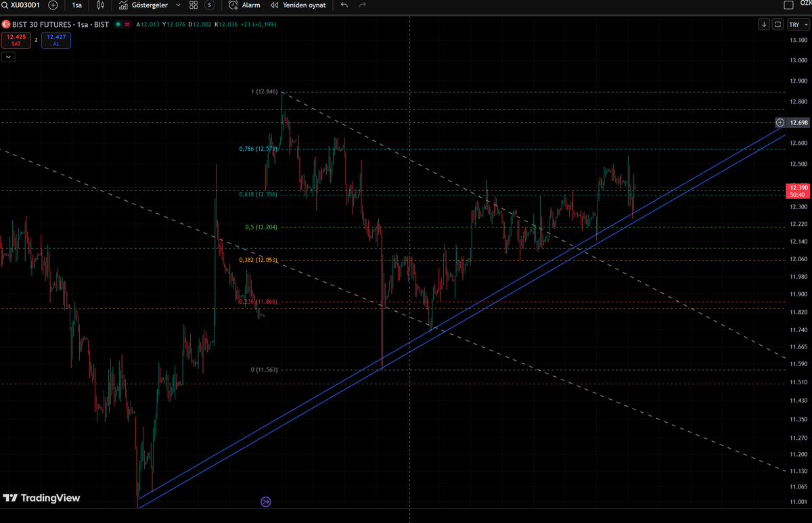Select the 0,236 (11.866) Fibonacci label
This screenshot has width=812, height=523.
pos(258,301)
